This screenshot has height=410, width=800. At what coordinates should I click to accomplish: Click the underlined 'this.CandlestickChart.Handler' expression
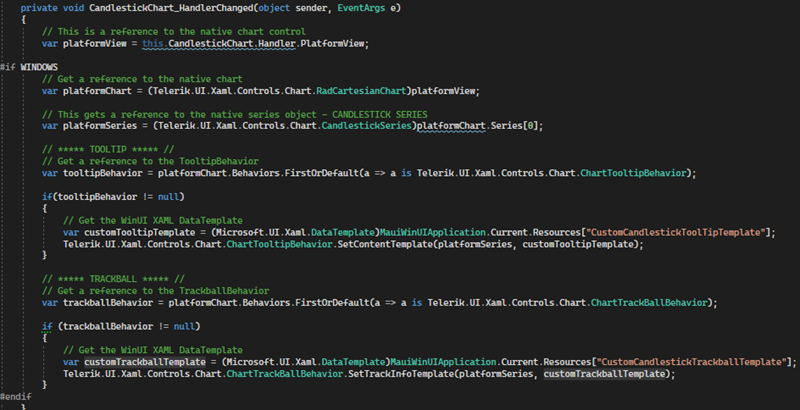(x=219, y=43)
